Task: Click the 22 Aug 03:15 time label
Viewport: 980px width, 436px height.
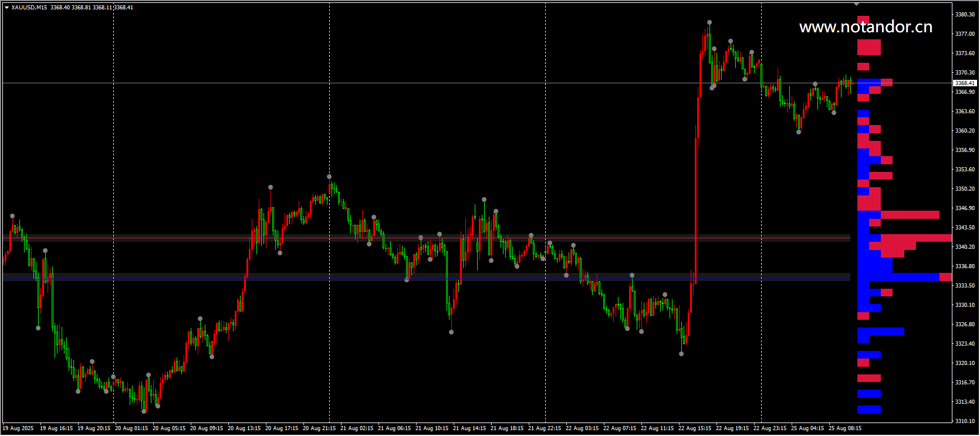Action: point(582,428)
